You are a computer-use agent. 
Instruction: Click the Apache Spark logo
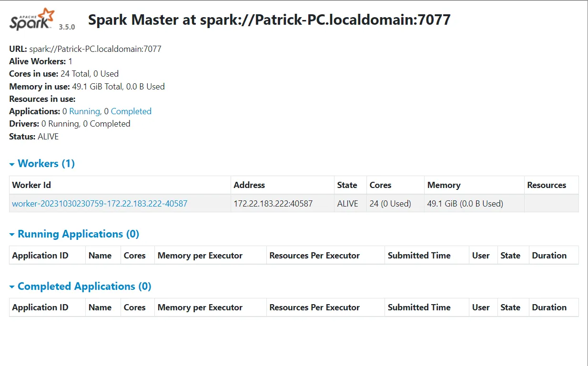click(32, 19)
